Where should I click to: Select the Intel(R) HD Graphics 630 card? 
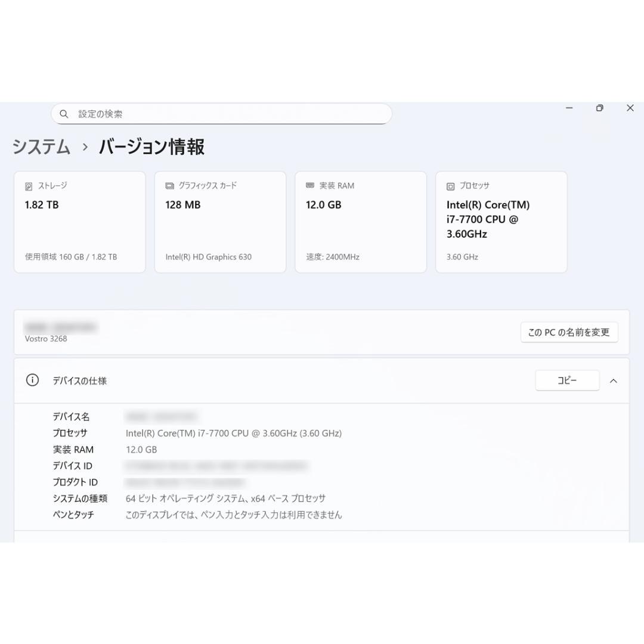pyautogui.click(x=220, y=222)
